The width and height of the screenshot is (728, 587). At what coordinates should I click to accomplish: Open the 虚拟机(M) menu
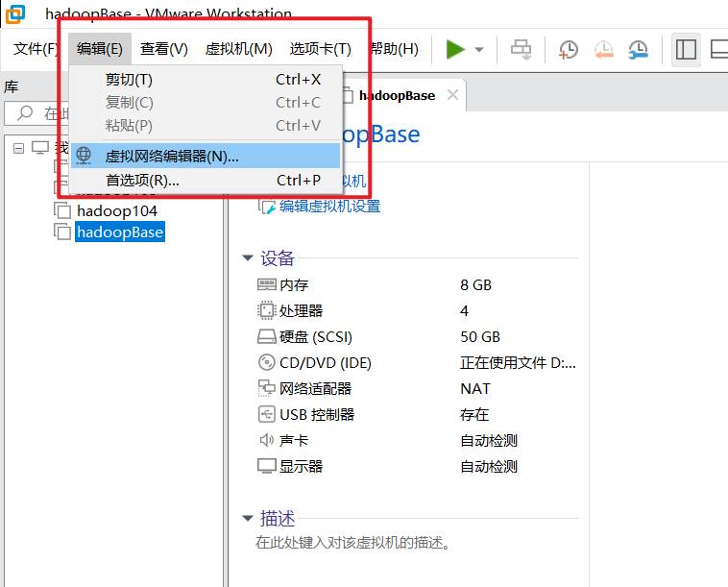click(238, 49)
